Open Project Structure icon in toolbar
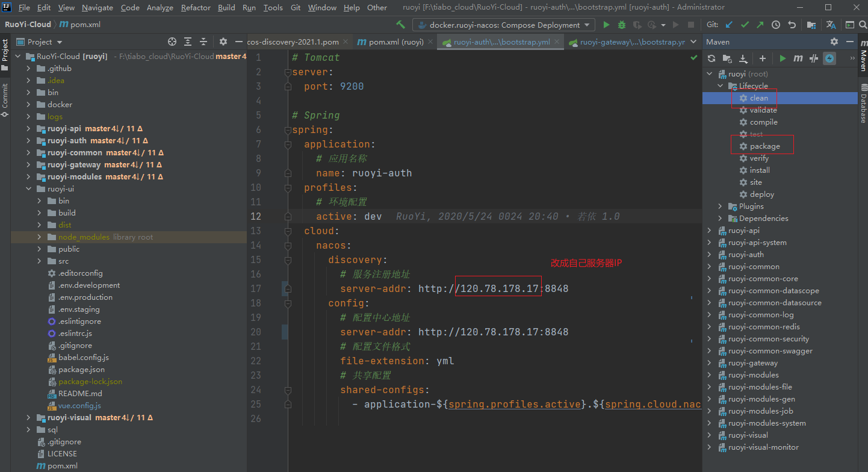Viewport: 868px width, 472px height. [x=811, y=25]
